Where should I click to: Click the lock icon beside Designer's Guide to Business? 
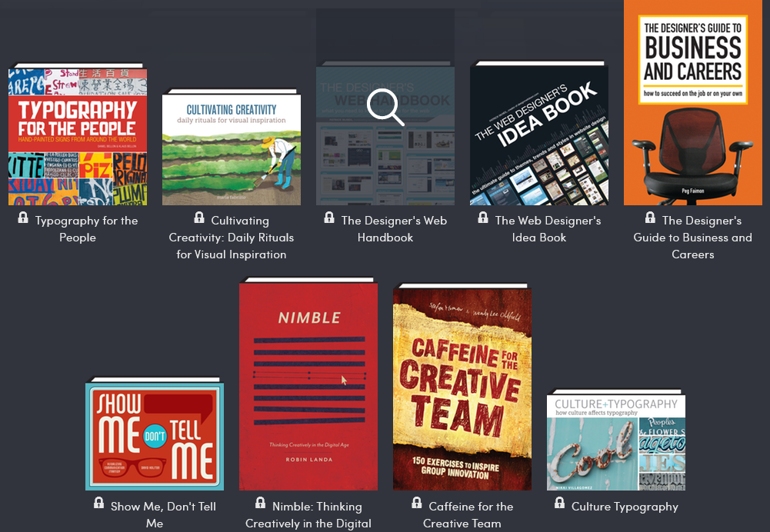point(650,218)
